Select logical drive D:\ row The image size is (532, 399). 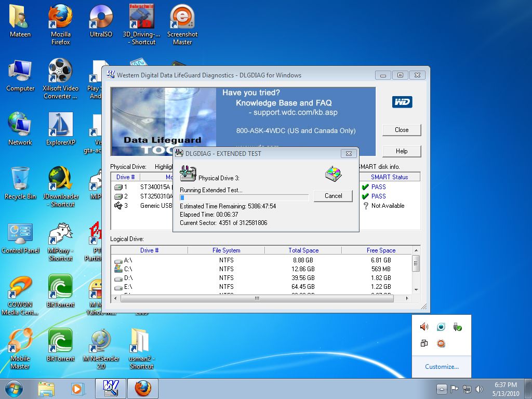[x=262, y=278]
